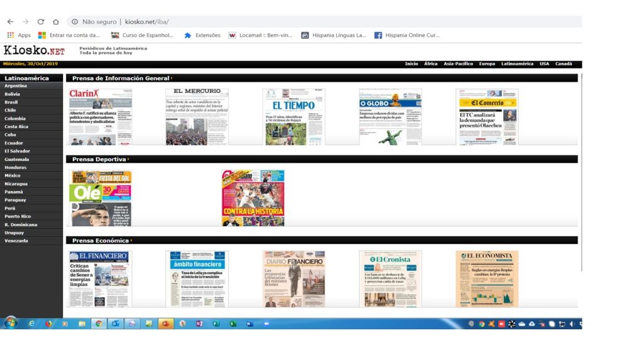Launch Firefox from the taskbar
The image size is (644, 362).
[48, 324]
